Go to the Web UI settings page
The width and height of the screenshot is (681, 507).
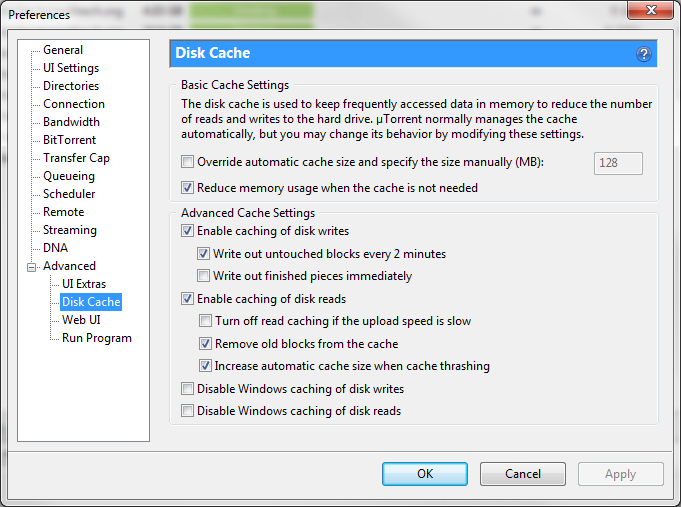pyautogui.click(x=81, y=320)
